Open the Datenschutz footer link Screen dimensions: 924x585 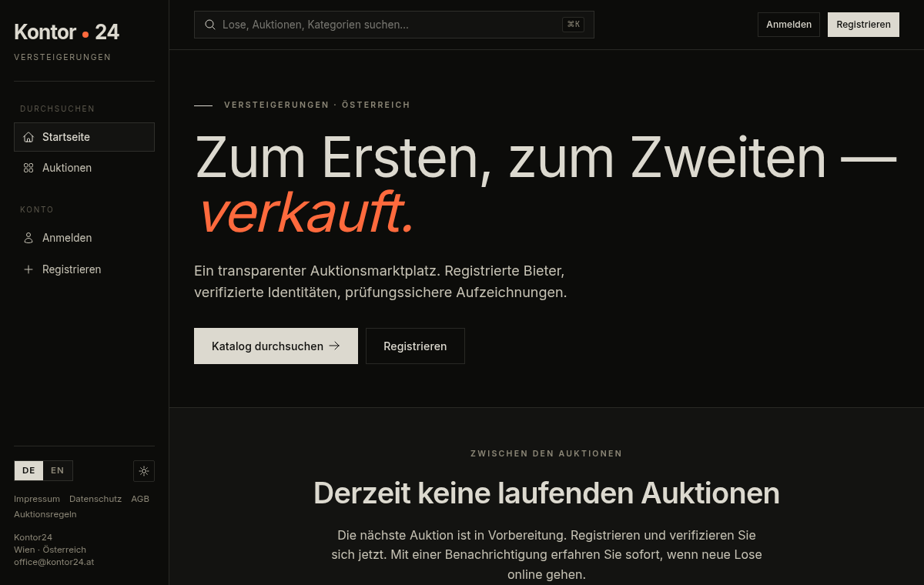tap(95, 499)
